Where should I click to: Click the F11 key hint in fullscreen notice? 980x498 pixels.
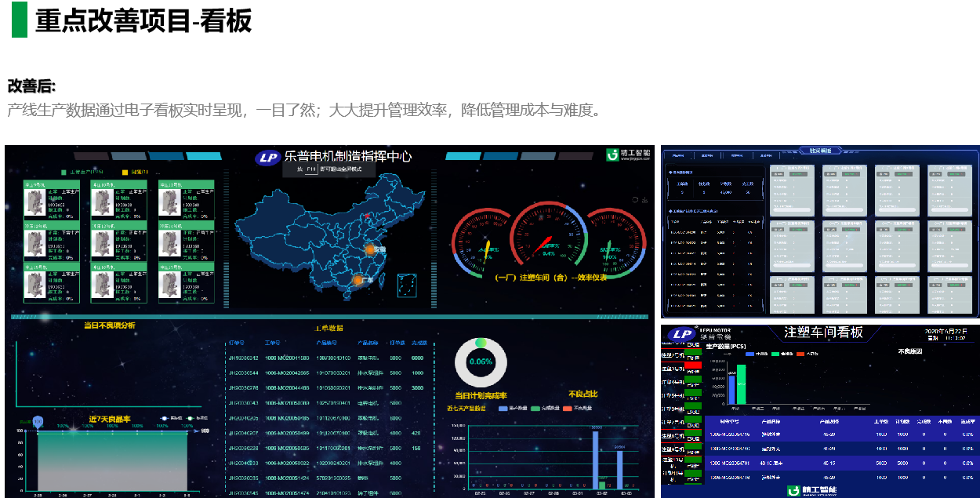[310, 169]
